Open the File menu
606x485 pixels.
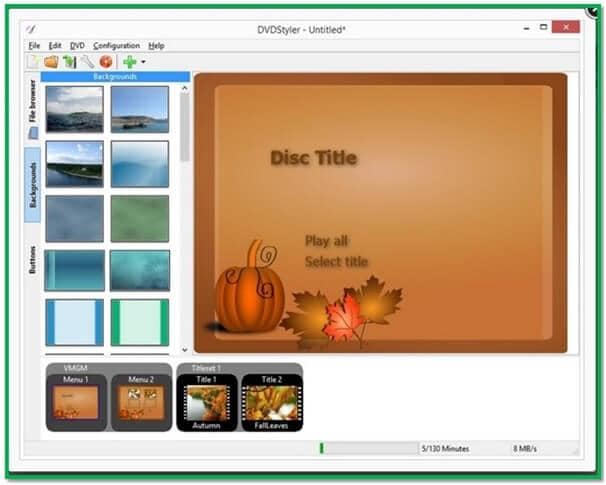(x=34, y=46)
